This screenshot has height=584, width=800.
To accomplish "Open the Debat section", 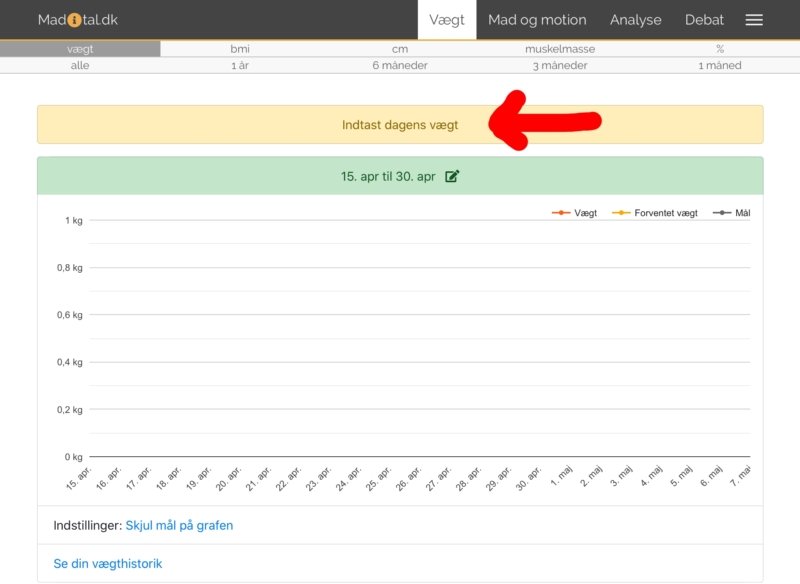I will [x=704, y=20].
